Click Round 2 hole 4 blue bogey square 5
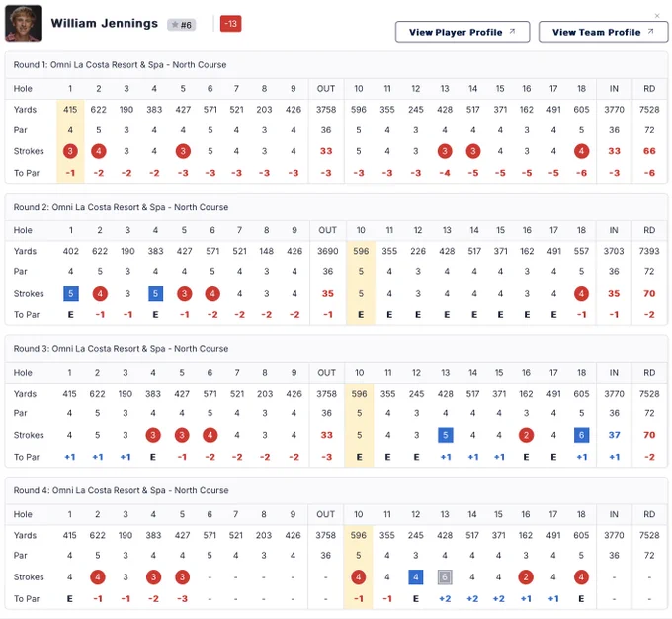This screenshot has width=672, height=619. tap(155, 294)
